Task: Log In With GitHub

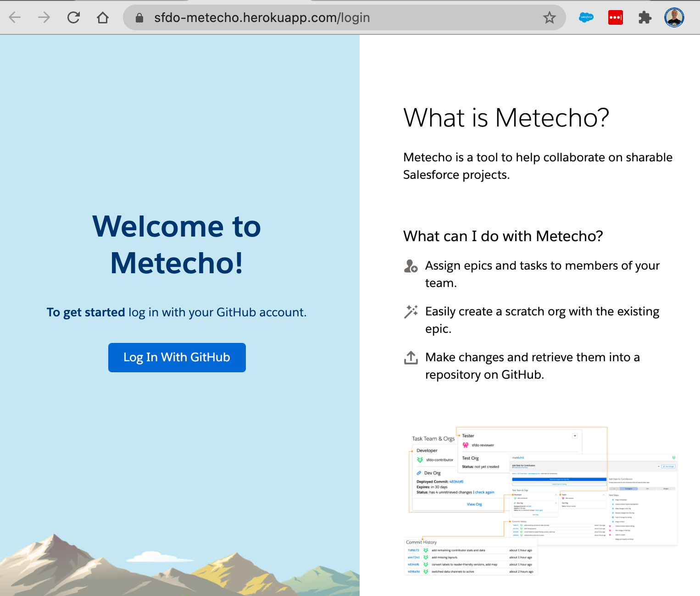Action: (177, 358)
